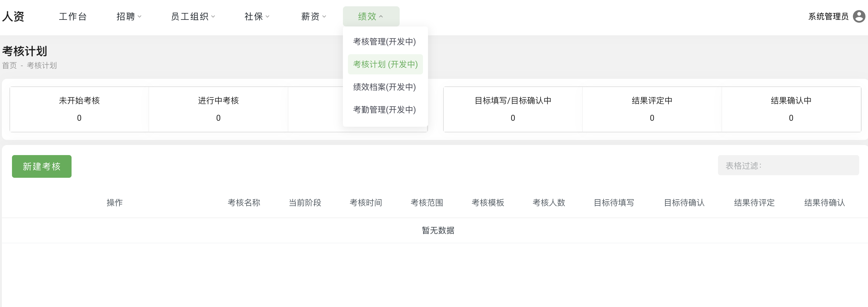
Task: Click the 结果评定中 statistic card
Action: pyautogui.click(x=652, y=109)
